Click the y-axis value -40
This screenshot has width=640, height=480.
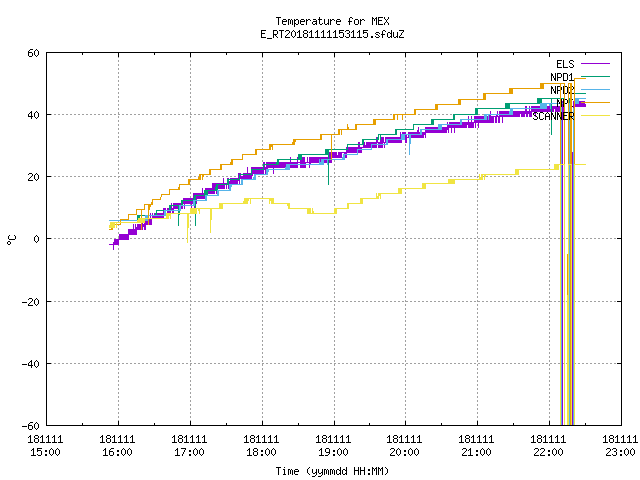coord(31,364)
